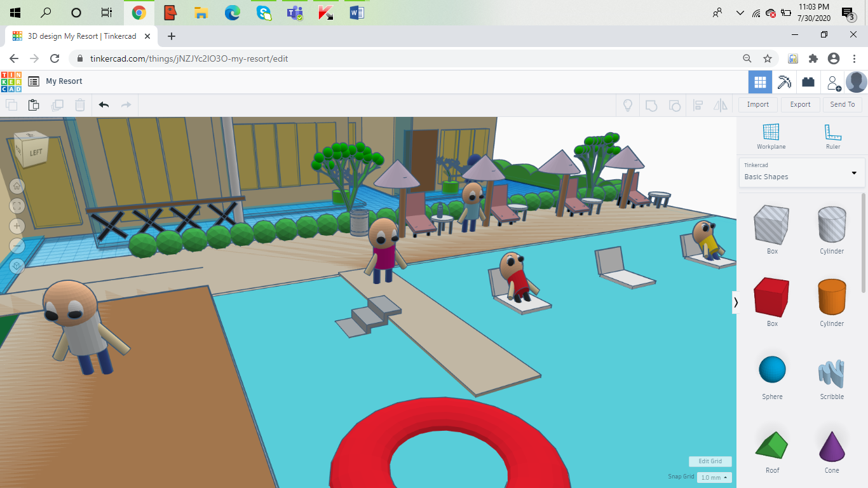
Task: Open the Bricks mode
Action: [x=808, y=82]
